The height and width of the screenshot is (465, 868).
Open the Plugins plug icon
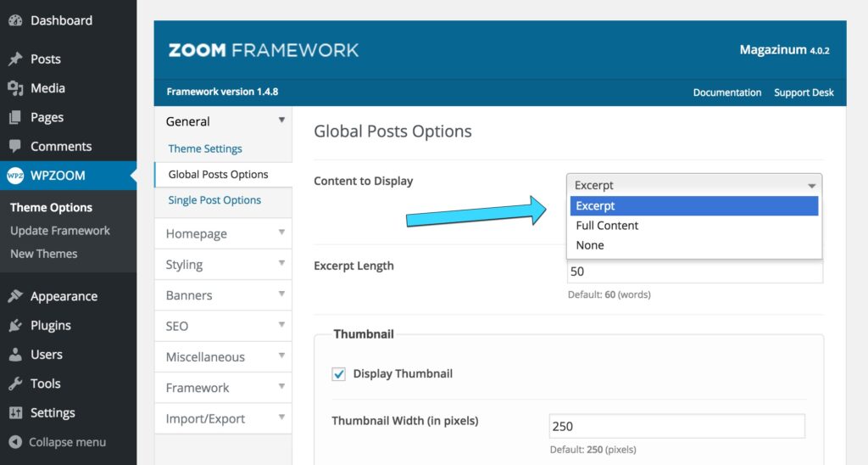tap(15, 325)
